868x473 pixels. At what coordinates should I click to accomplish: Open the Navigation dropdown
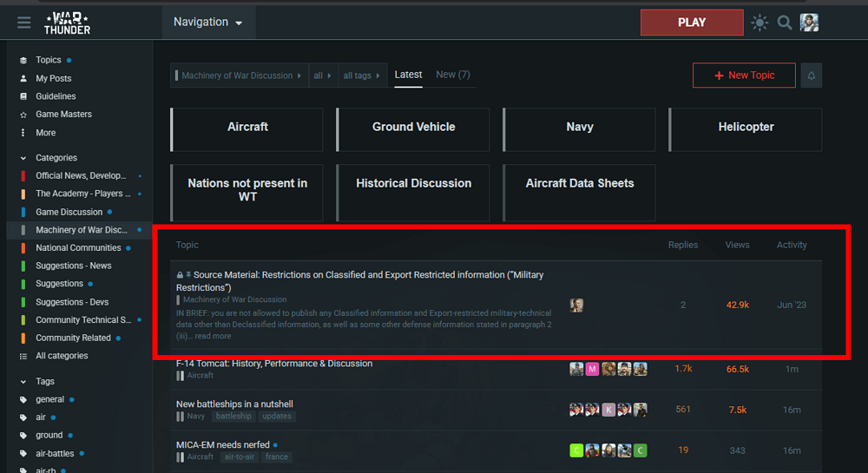(208, 22)
